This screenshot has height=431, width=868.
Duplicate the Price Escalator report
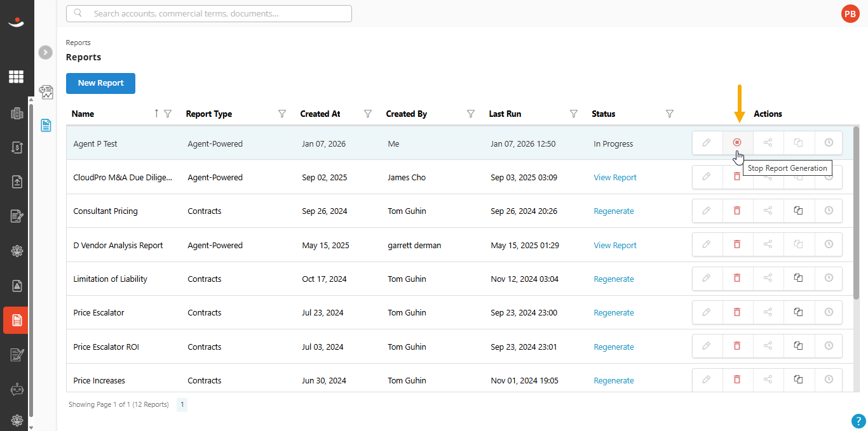click(x=798, y=312)
